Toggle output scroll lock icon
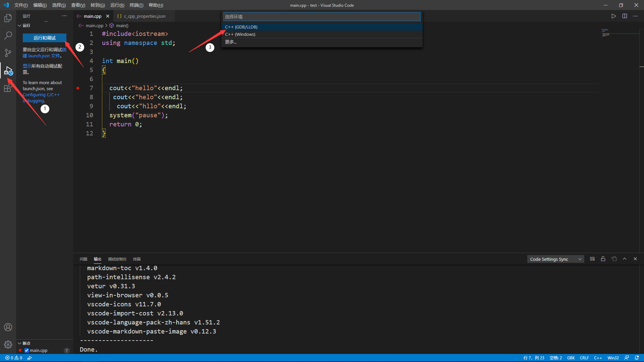The height and width of the screenshot is (362, 644). tap(603, 259)
